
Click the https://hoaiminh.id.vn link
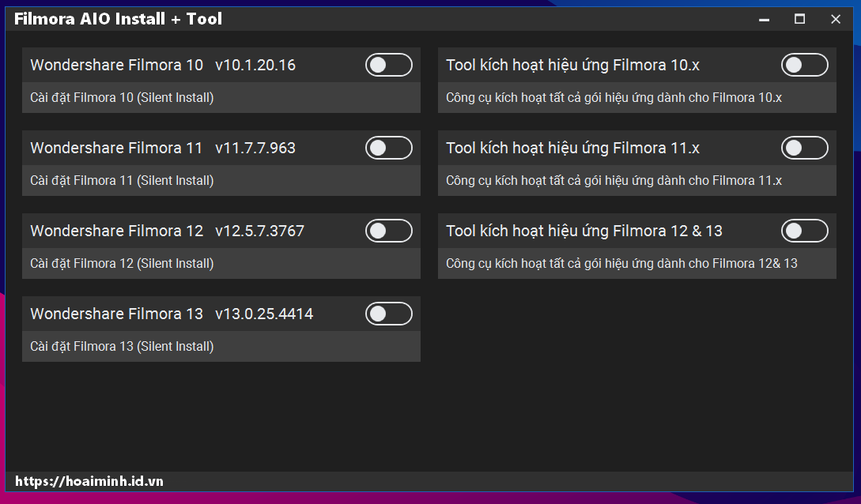(89, 482)
